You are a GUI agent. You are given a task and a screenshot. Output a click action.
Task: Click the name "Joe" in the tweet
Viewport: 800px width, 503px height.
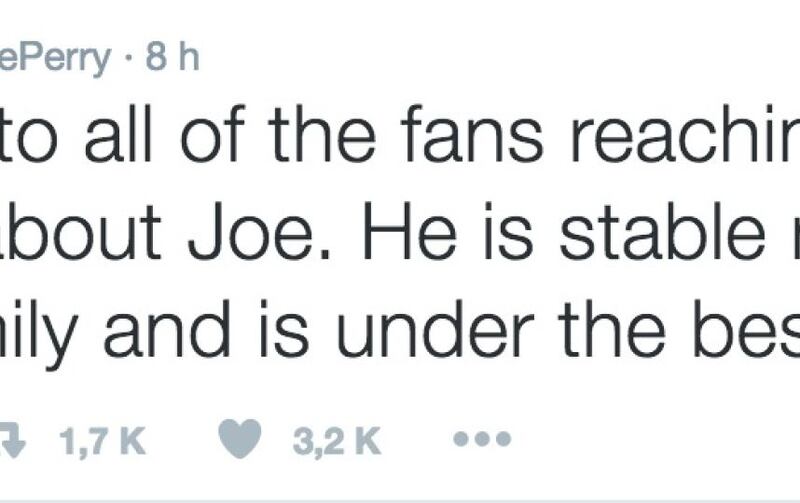[x=250, y=232]
